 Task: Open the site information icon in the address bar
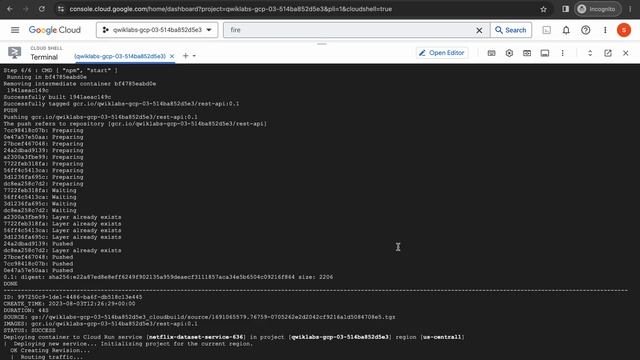point(61,9)
